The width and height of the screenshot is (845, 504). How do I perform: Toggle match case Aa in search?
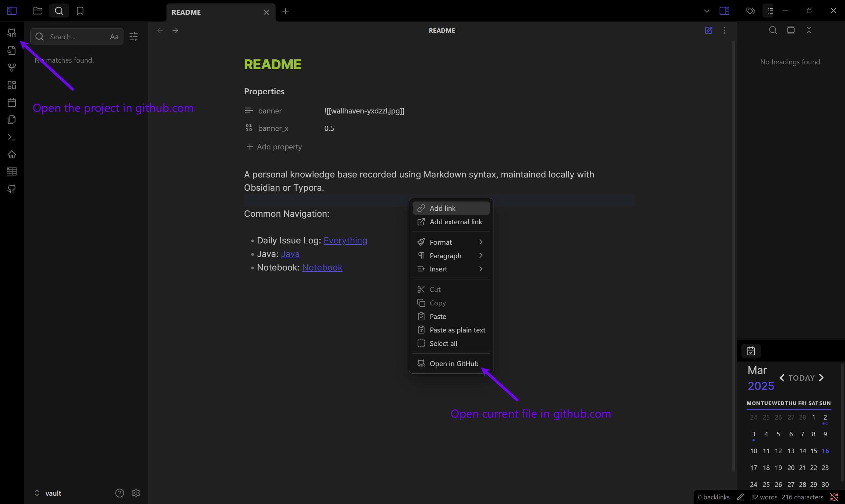pos(114,37)
